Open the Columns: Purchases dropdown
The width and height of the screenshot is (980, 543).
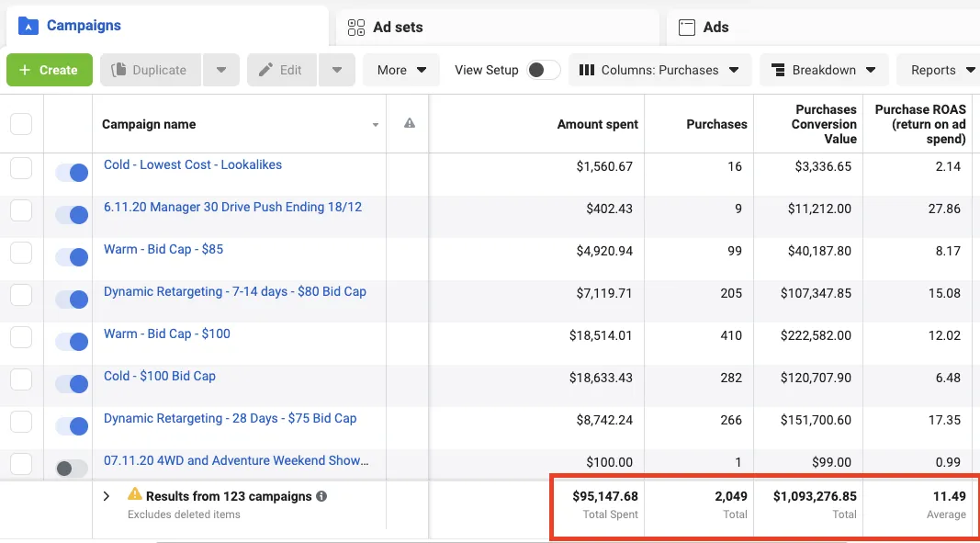(659, 70)
